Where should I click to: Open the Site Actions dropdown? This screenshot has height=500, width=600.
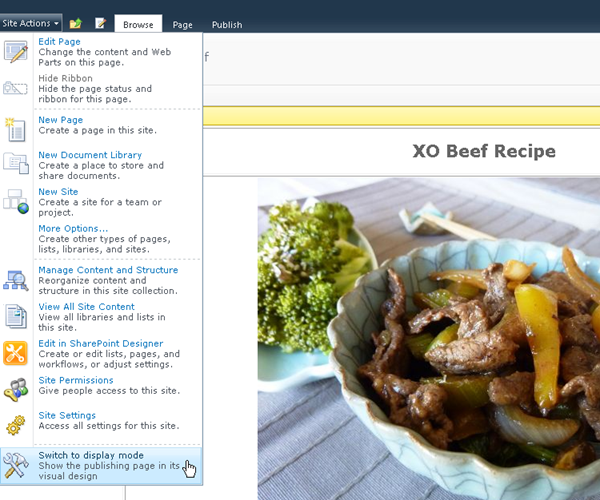click(x=31, y=23)
